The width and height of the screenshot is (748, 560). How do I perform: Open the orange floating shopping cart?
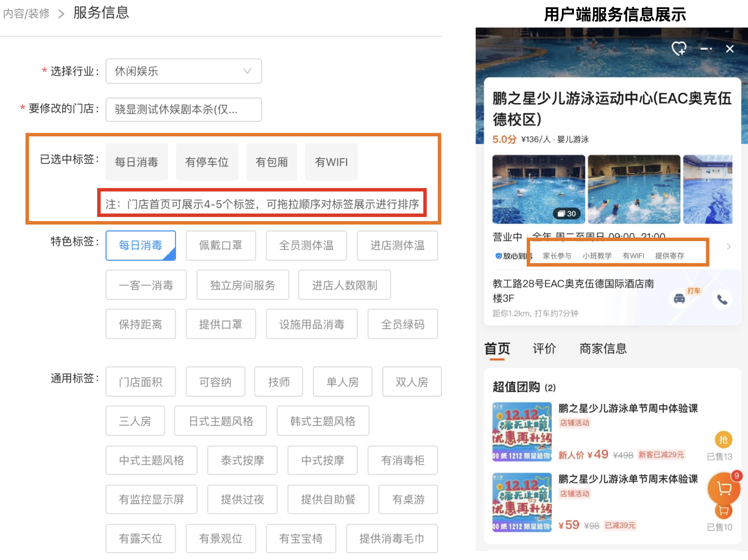click(724, 488)
